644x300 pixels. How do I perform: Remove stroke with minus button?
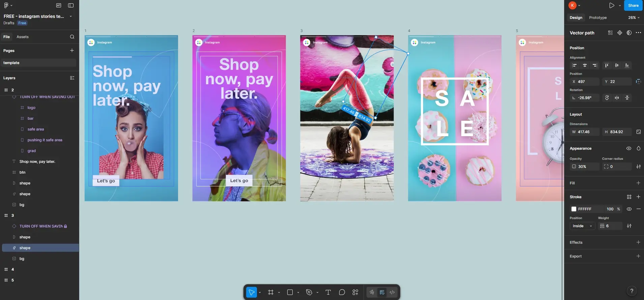click(x=639, y=209)
